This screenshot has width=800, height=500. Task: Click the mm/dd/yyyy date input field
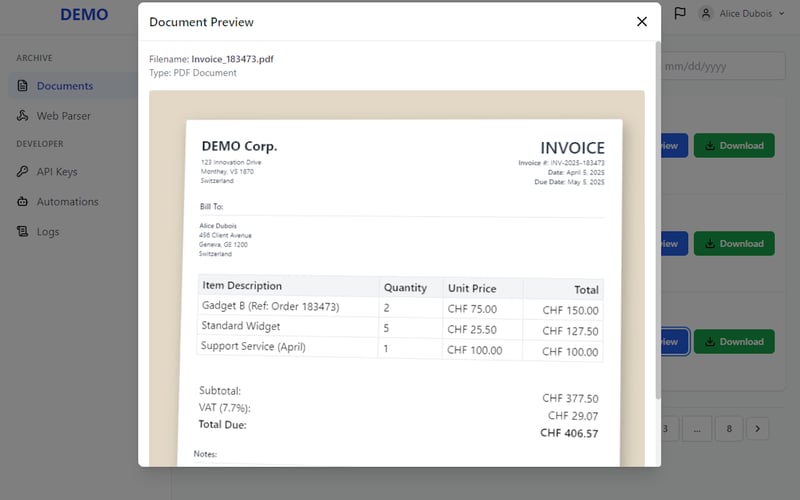click(x=723, y=66)
